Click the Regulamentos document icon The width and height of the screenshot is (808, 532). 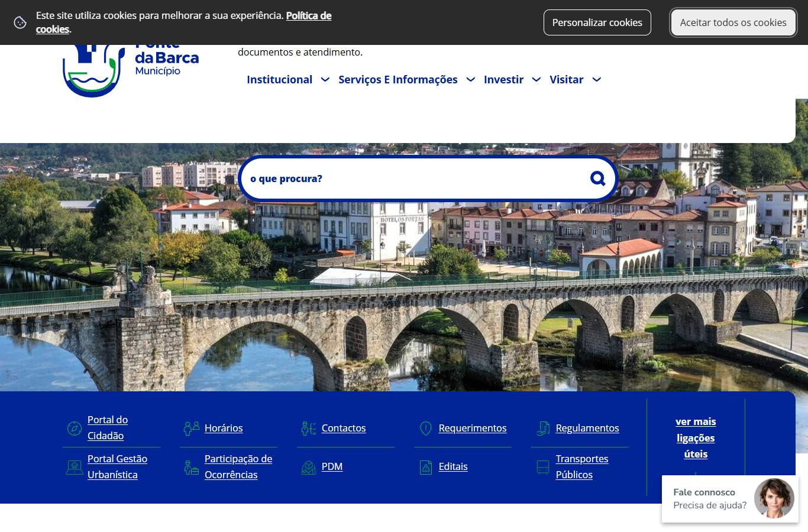pyautogui.click(x=542, y=429)
